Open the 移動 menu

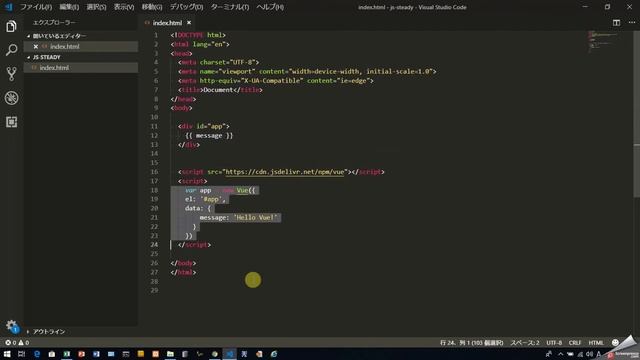click(152, 7)
